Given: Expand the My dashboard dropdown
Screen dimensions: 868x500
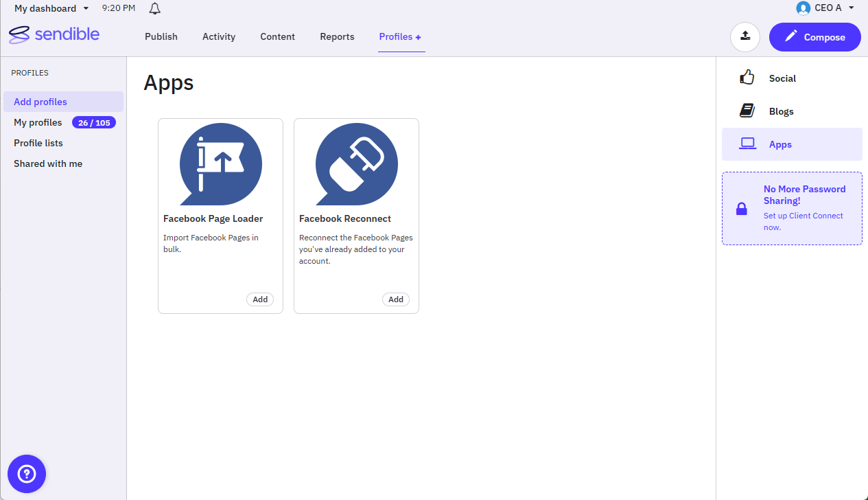Looking at the screenshot, I should [x=52, y=8].
